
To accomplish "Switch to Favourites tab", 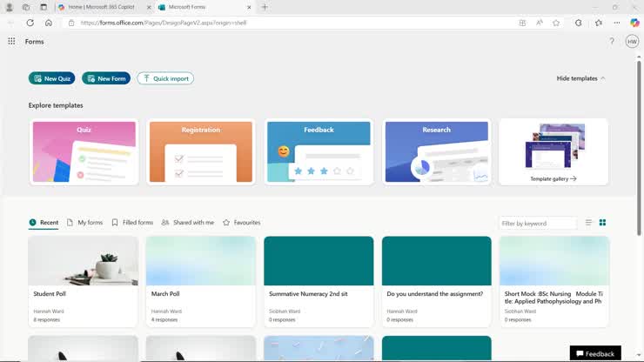I will 242,222.
